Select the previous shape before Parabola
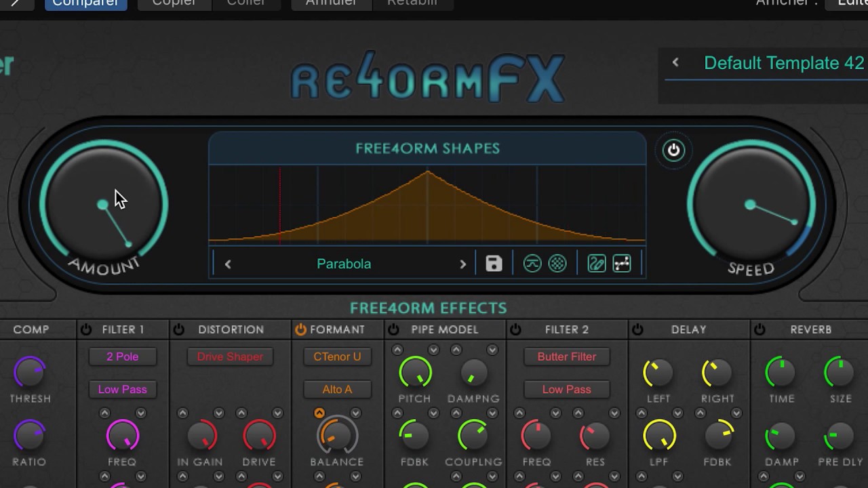The width and height of the screenshot is (868, 488). 228,264
